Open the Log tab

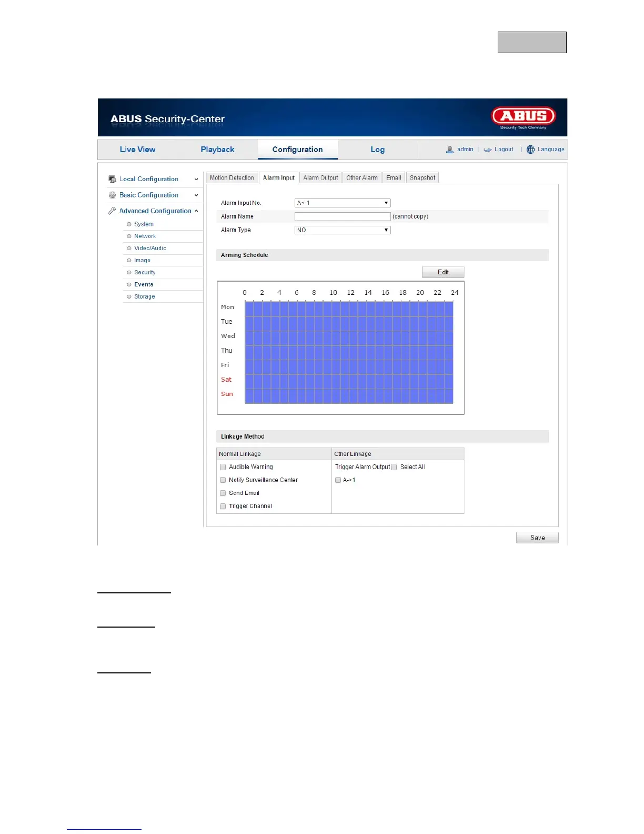click(378, 150)
